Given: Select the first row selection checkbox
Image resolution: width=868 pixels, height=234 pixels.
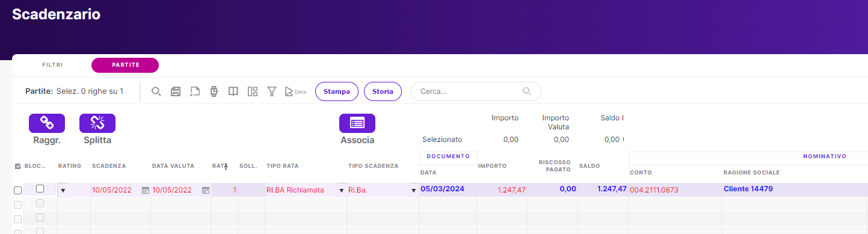Looking at the screenshot, I should (17, 191).
